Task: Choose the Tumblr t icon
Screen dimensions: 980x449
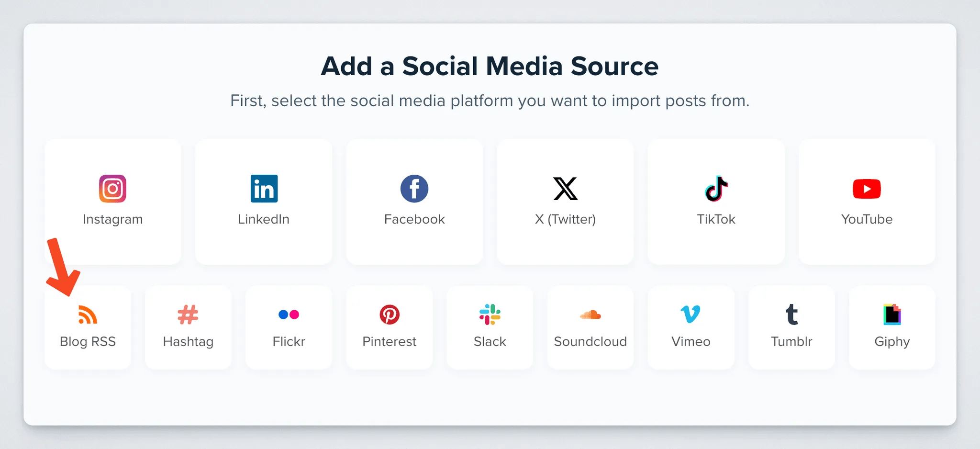Action: (x=792, y=314)
